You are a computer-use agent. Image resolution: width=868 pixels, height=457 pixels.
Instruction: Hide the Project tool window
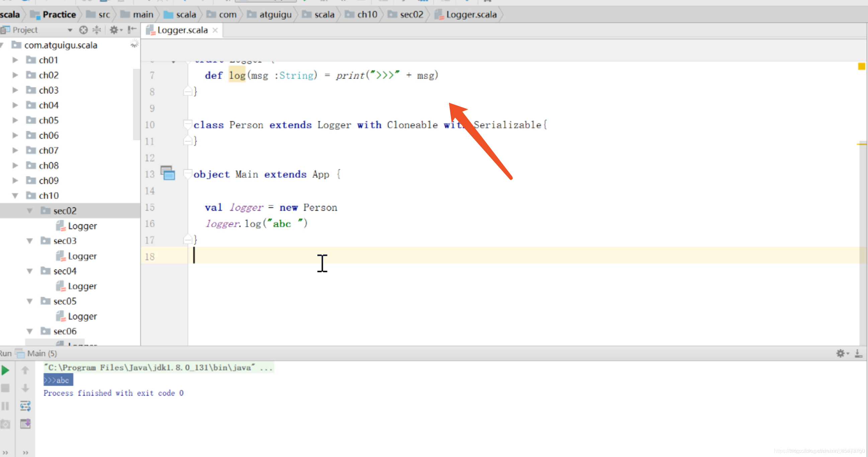point(132,30)
